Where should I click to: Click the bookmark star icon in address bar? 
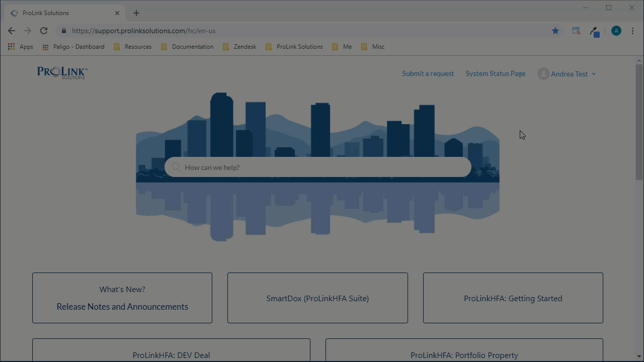pyautogui.click(x=555, y=31)
